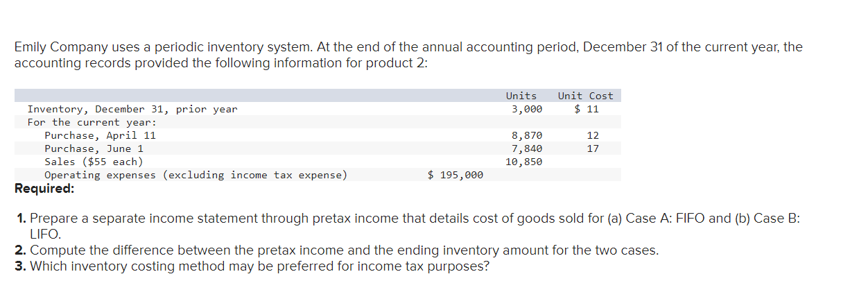Click the unit cost 17 value
Screen dimensions: 868x290
(x=593, y=148)
